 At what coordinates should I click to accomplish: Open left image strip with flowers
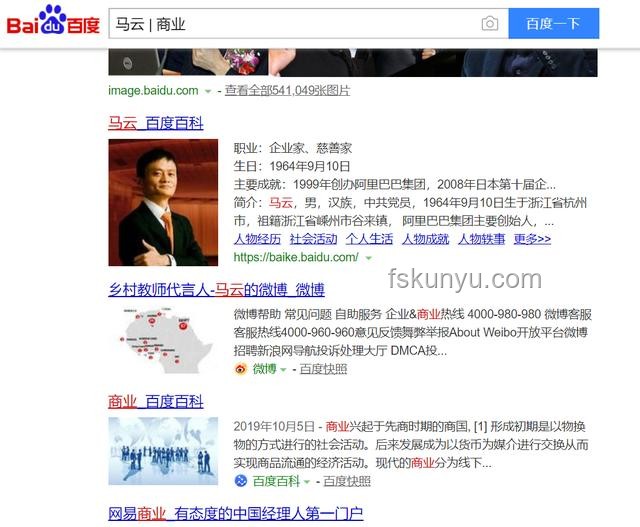(188, 62)
